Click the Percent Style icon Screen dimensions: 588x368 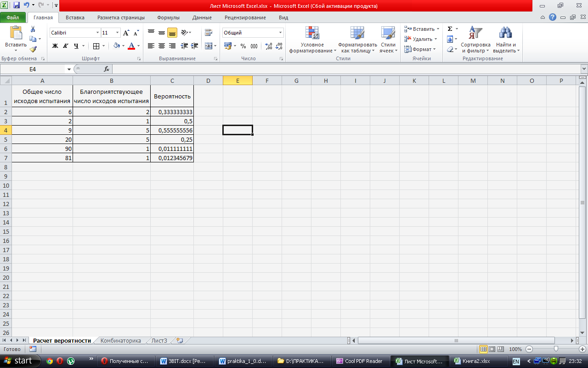click(243, 46)
